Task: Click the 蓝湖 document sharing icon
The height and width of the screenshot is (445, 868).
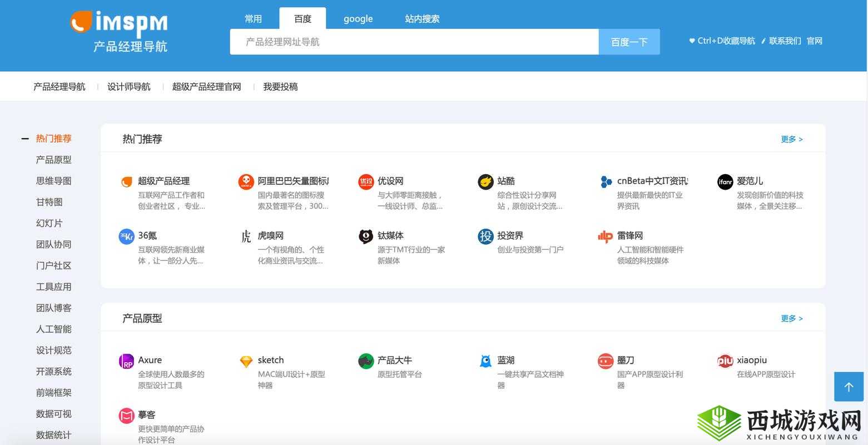Action: click(485, 361)
